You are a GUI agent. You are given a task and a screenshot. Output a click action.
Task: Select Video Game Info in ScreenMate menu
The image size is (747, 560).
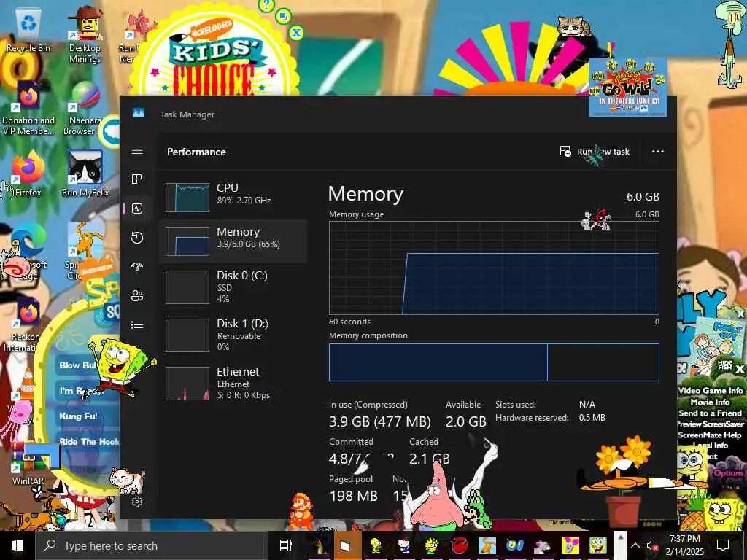coord(711,391)
